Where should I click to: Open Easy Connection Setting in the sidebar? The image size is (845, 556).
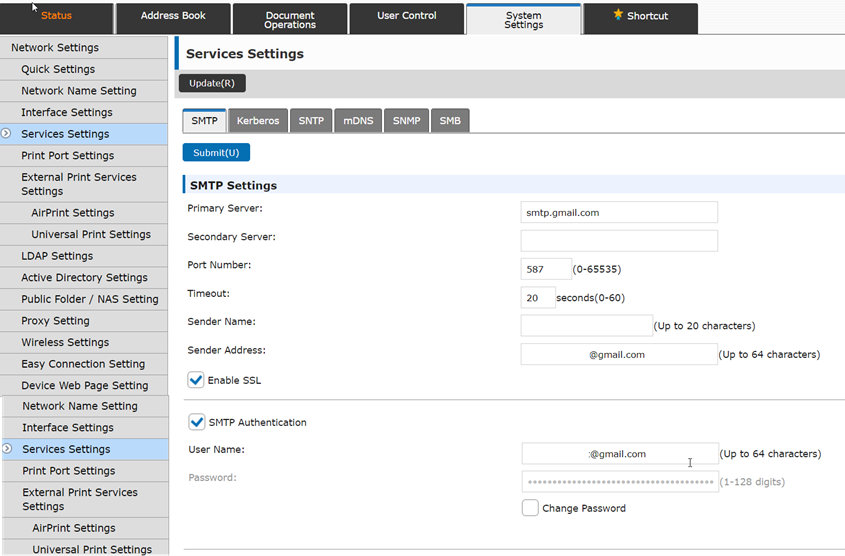[x=84, y=364]
